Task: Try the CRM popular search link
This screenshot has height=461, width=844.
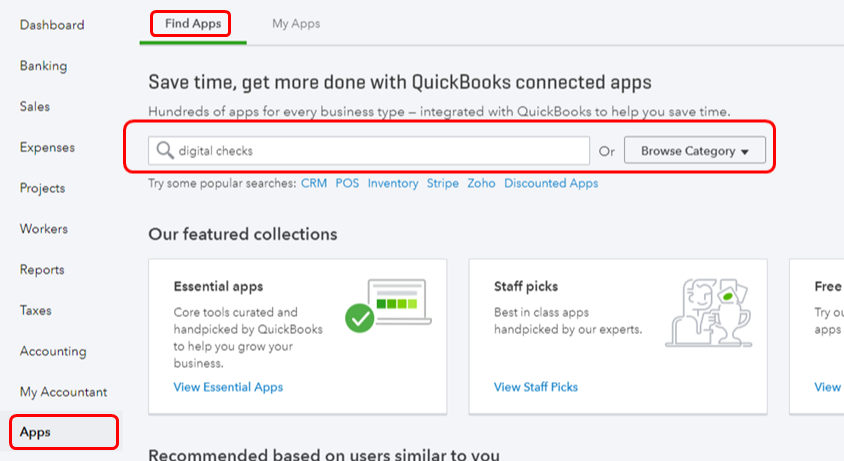Action: [314, 183]
